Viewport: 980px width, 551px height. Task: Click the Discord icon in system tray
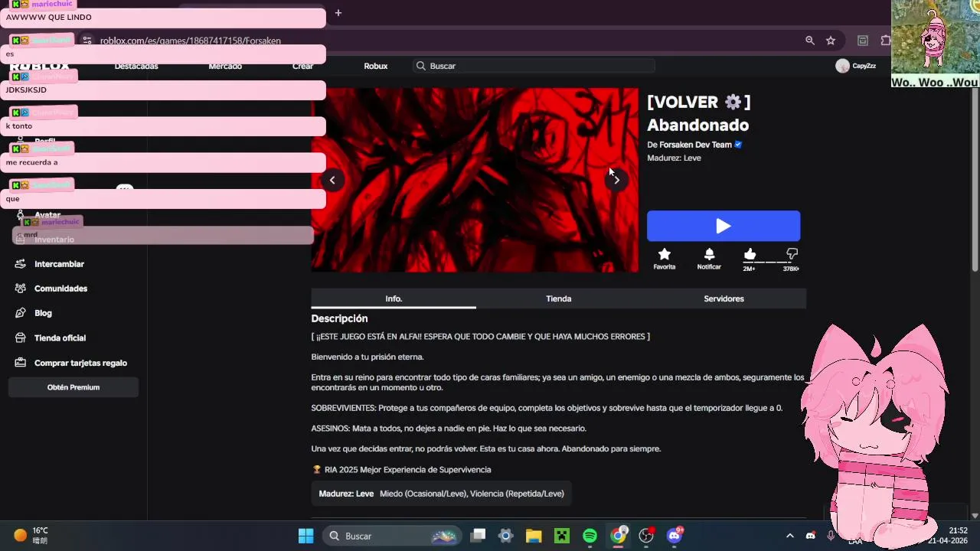click(x=811, y=536)
